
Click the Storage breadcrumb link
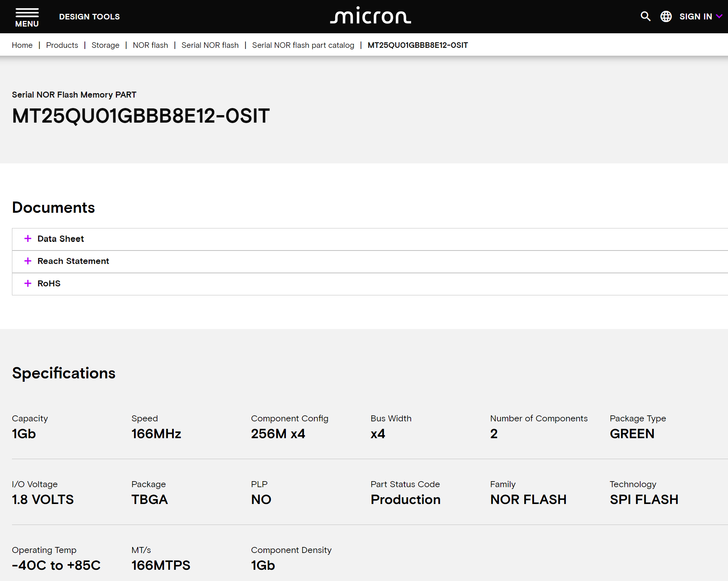pyautogui.click(x=105, y=44)
